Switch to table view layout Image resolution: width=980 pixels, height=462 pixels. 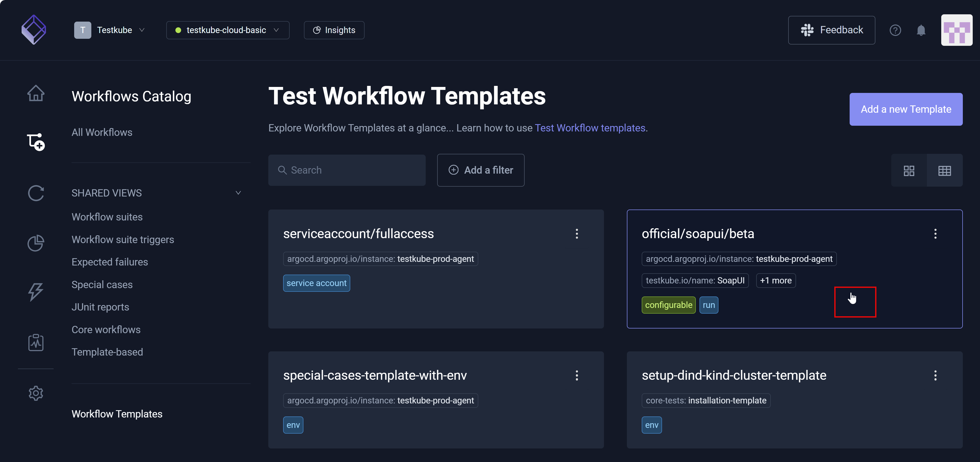[x=945, y=170]
